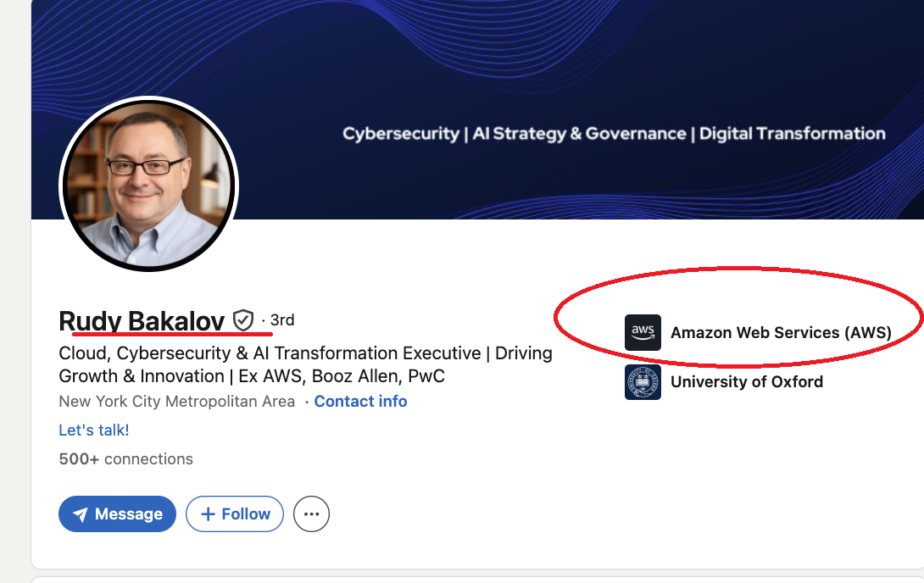This screenshot has height=583, width=924.
Task: Open the Contact info link
Action: click(x=360, y=402)
